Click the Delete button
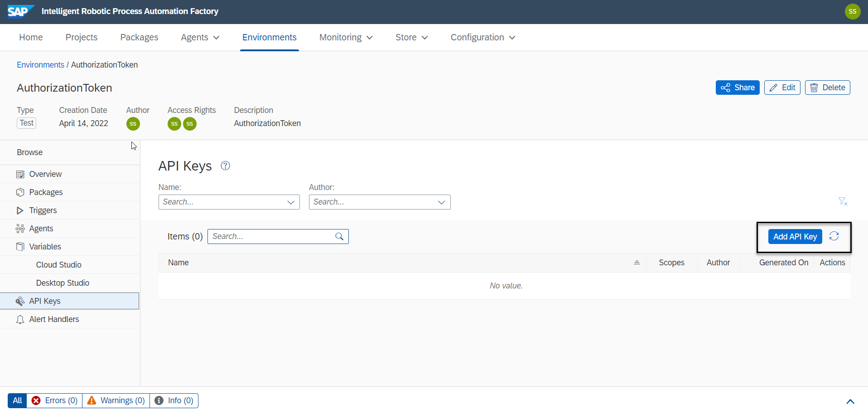 [x=828, y=88]
